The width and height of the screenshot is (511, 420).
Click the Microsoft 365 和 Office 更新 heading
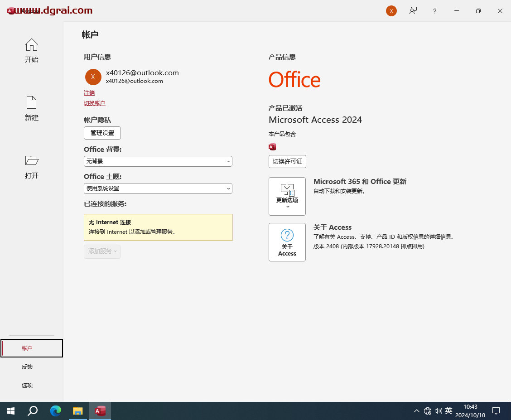pos(360,182)
